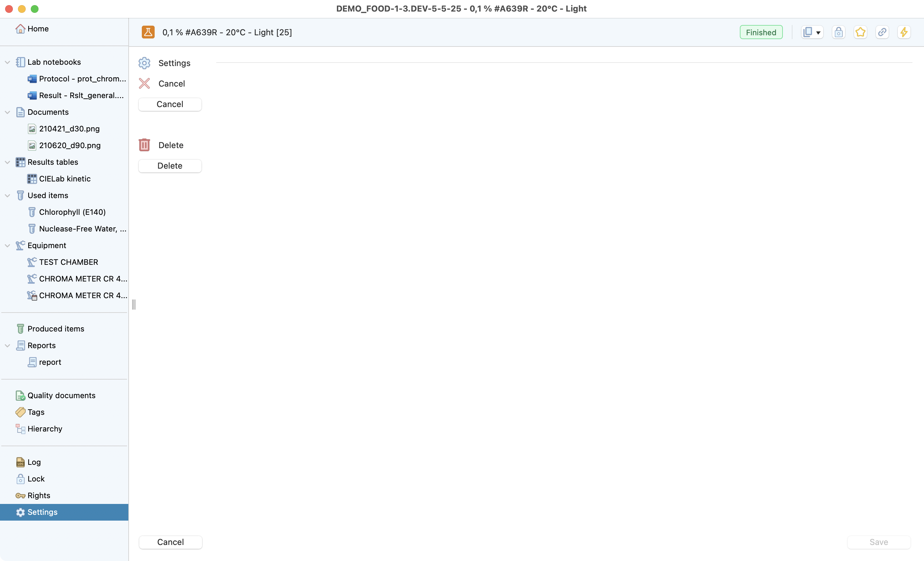Click the link chain icon
Image resolution: width=924 pixels, height=561 pixels.
click(x=882, y=32)
